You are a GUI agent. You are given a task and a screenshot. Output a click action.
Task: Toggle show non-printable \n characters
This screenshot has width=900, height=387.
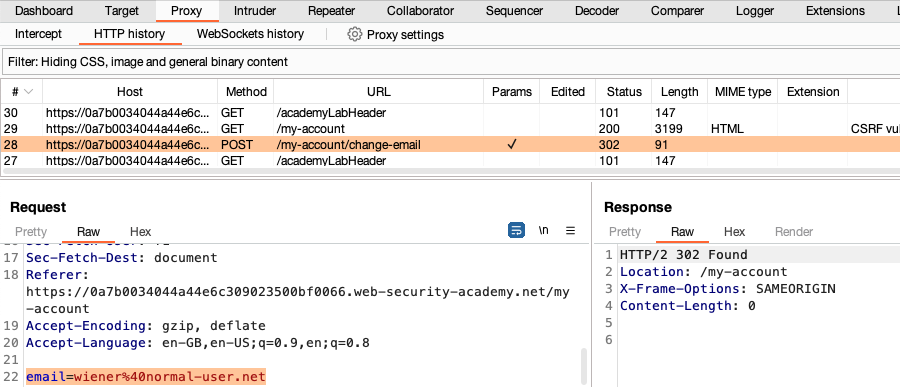coord(543,231)
